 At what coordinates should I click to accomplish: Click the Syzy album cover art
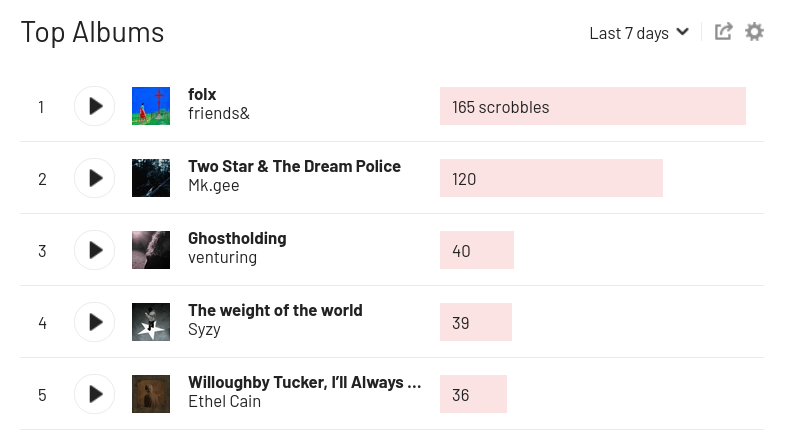(151, 322)
